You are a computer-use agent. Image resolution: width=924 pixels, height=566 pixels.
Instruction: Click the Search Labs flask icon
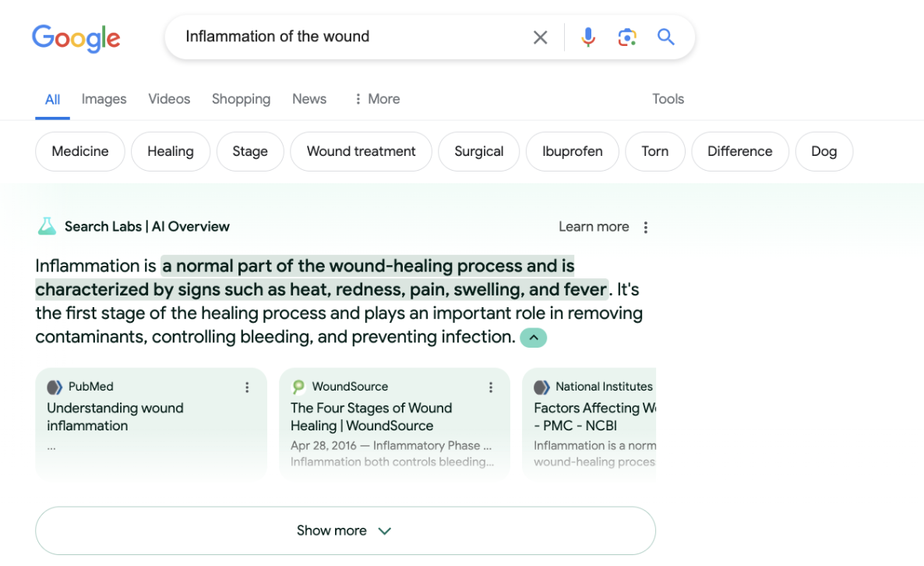(x=47, y=226)
